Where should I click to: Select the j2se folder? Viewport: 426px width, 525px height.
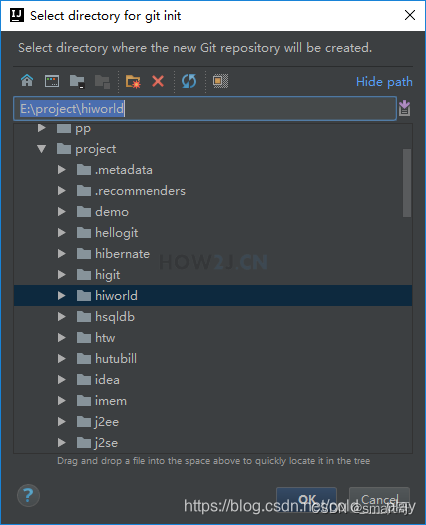click(x=213, y=443)
